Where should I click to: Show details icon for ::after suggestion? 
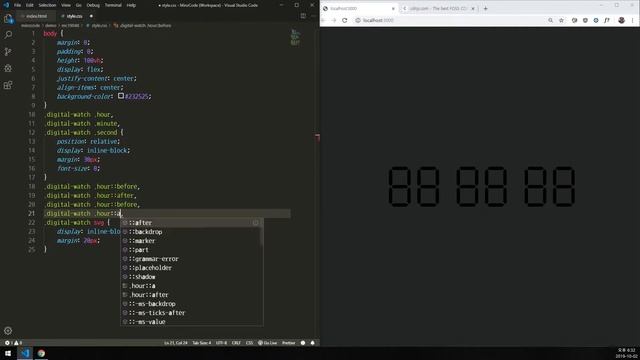(x=256, y=223)
